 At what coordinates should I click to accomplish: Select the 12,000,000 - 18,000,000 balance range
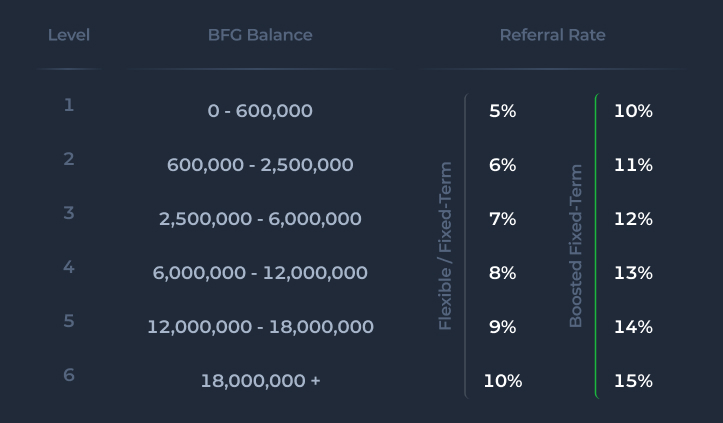pos(260,327)
